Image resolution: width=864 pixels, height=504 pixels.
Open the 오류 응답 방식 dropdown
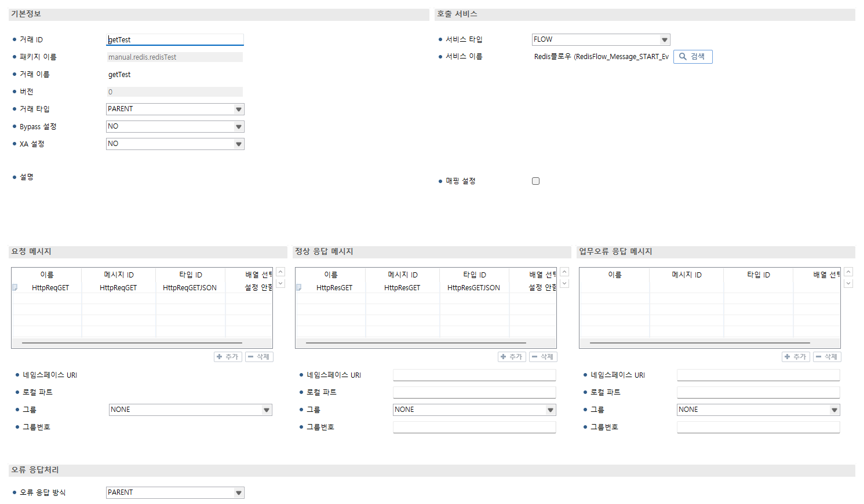tap(175, 492)
